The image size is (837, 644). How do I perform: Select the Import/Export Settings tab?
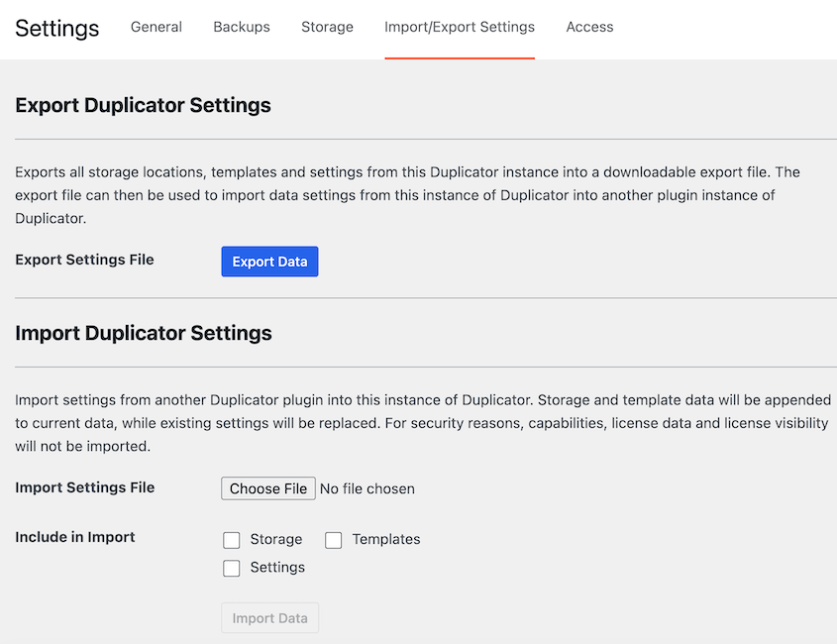click(460, 27)
